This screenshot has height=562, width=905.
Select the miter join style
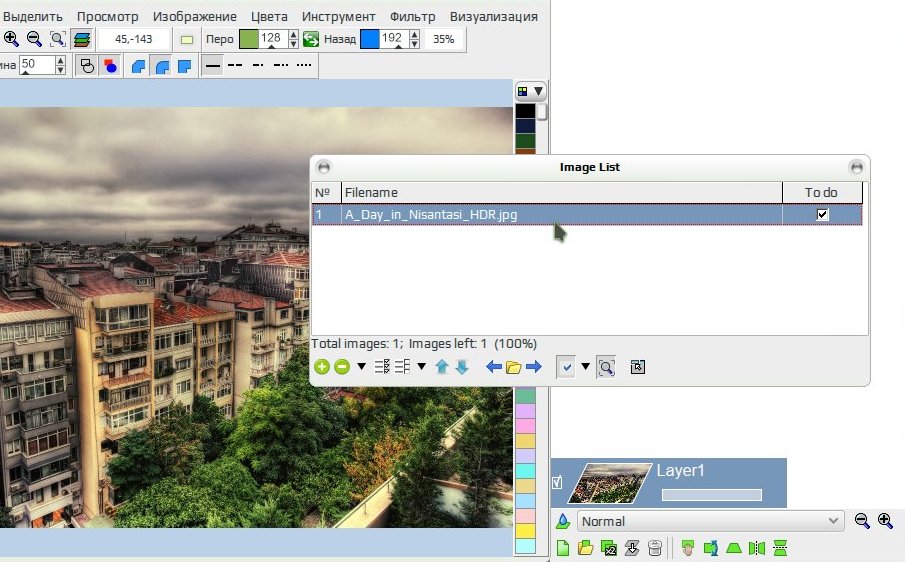point(184,66)
